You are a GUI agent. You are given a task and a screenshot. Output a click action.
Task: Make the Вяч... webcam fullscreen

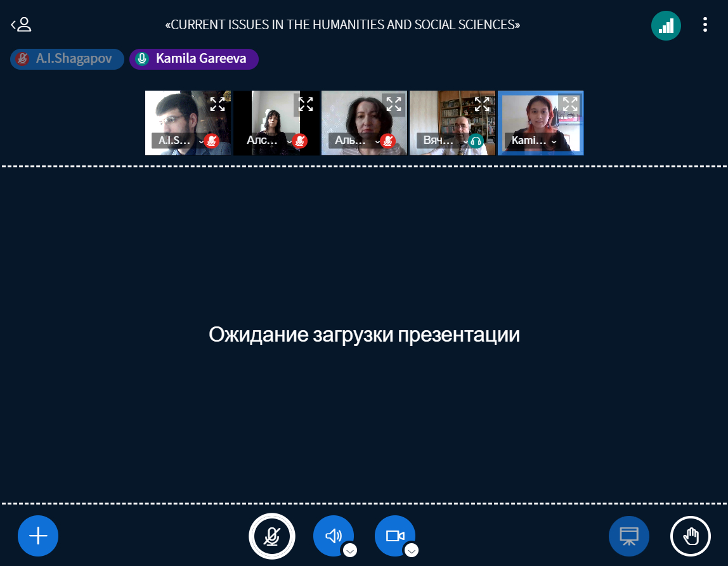click(481, 104)
